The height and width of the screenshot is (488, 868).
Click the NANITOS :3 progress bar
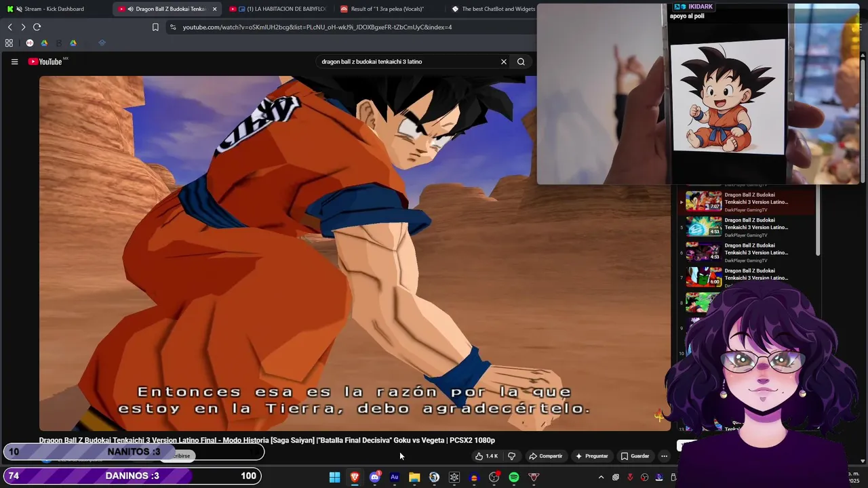click(x=134, y=452)
